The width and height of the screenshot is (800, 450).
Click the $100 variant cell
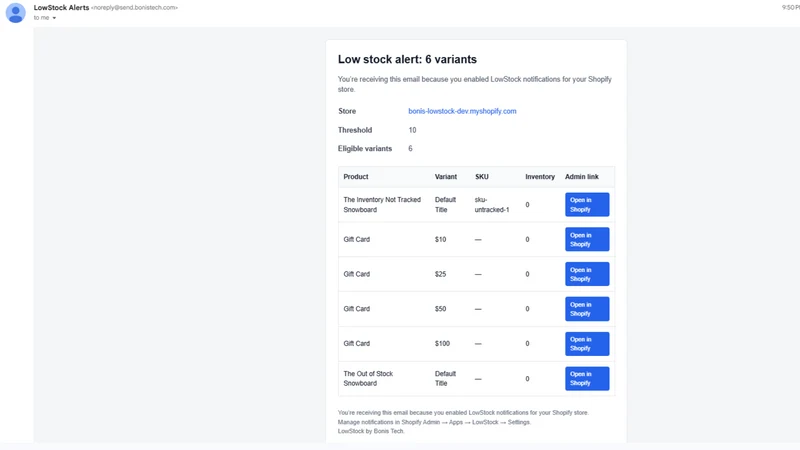(x=442, y=343)
